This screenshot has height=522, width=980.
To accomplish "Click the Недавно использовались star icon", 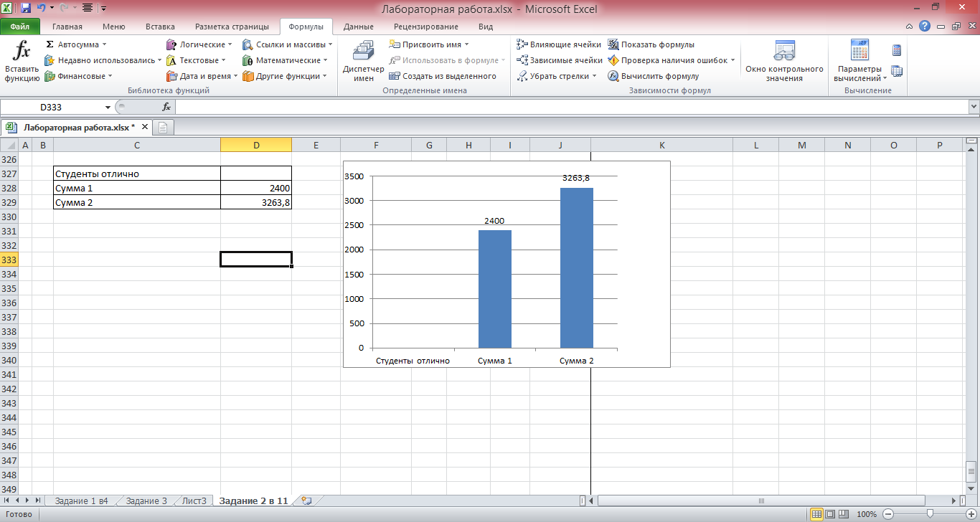I will [x=50, y=60].
